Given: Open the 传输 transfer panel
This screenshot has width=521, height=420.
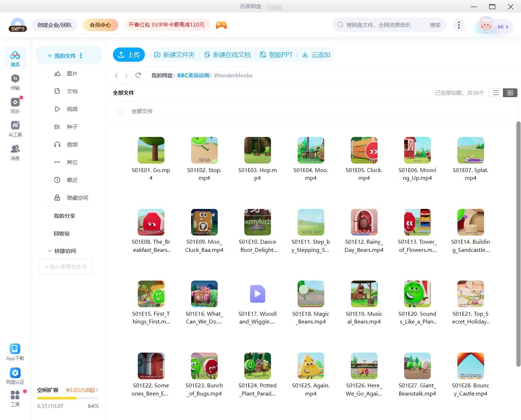Looking at the screenshot, I should point(15,82).
